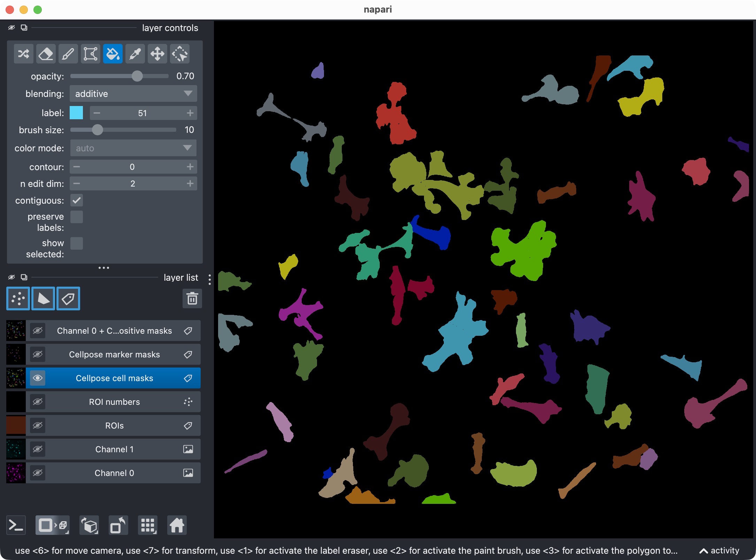Click points type icon on ROI numbers layer
756x560 pixels.
pyautogui.click(x=188, y=402)
